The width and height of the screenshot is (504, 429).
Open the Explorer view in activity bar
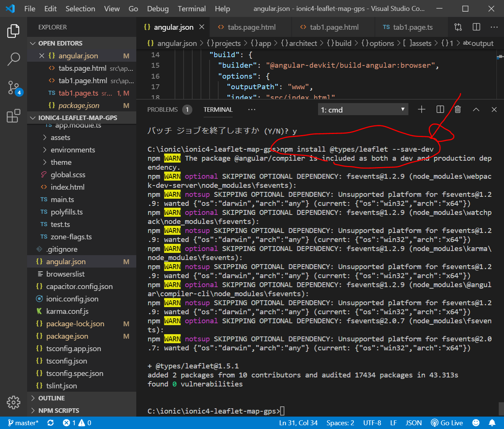pos(14,31)
